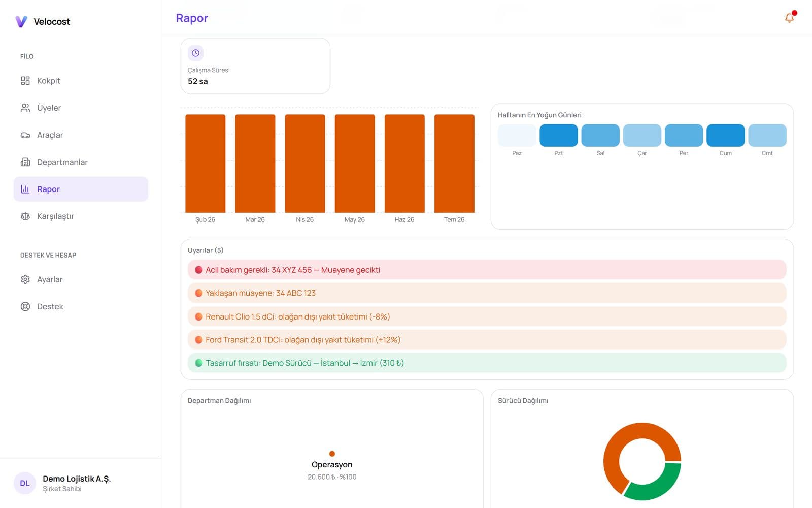
Task: Click the Pzt busiest-day color tile
Action: tap(558, 136)
